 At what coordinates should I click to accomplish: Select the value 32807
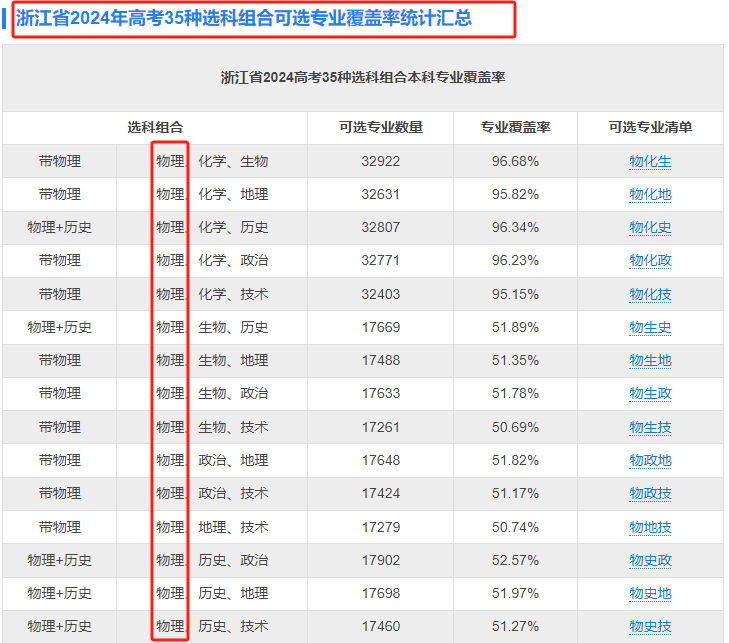coord(380,227)
